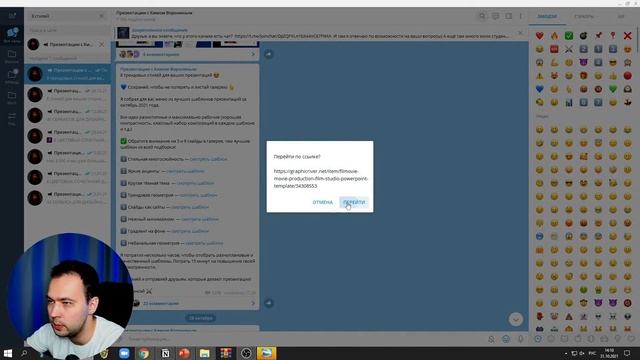Viewport: 640px width, 360px height.
Task: Insert the flexed biceps emoji
Action: (554, 62)
